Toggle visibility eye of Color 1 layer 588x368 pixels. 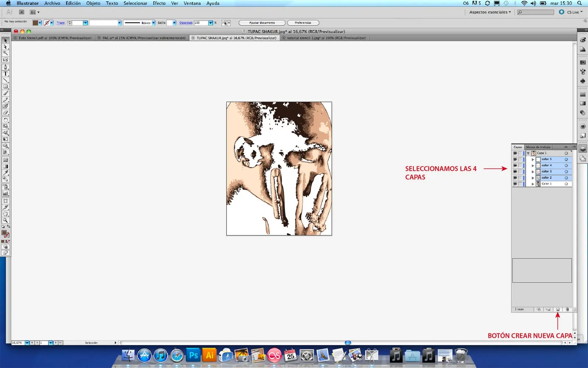(x=515, y=184)
